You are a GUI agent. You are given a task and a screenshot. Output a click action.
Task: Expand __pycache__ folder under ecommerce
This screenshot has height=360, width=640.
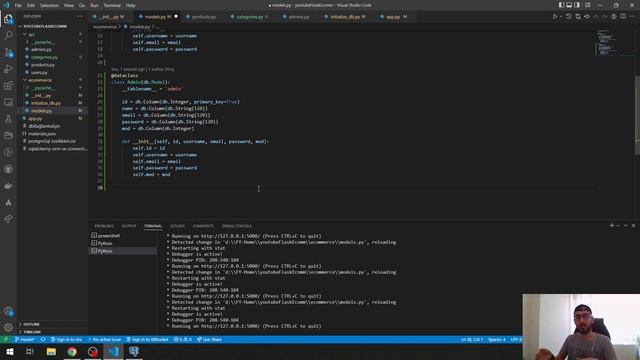(x=42, y=88)
